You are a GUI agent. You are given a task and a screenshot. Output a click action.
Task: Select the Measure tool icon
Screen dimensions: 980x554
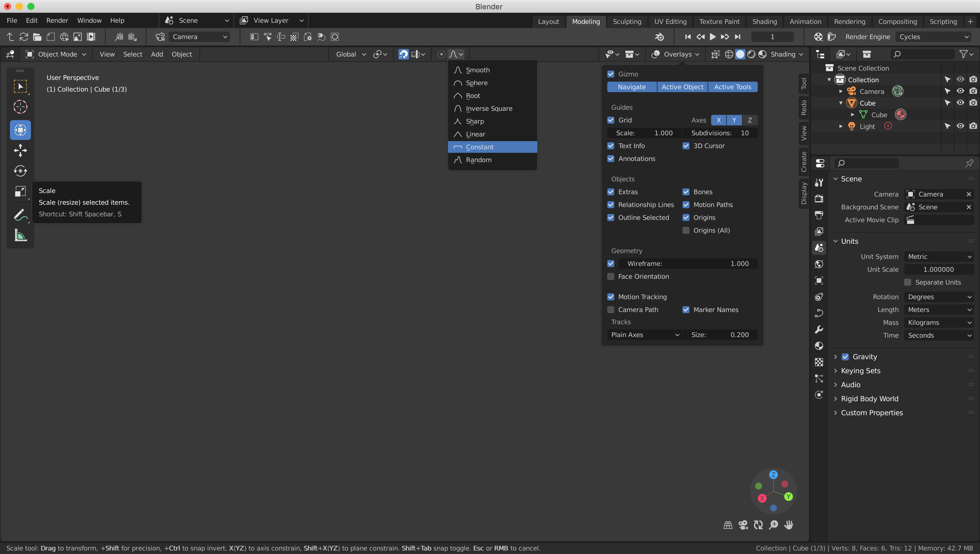[x=20, y=236]
